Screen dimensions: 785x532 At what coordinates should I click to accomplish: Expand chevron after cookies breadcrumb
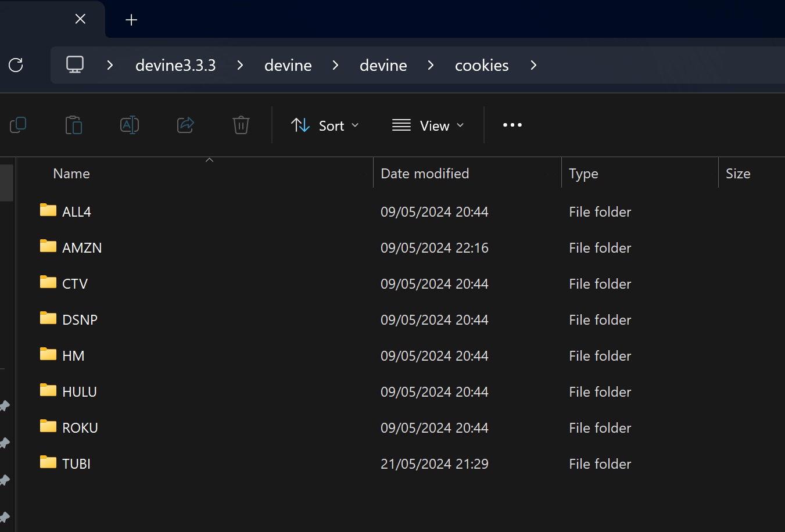pos(533,65)
